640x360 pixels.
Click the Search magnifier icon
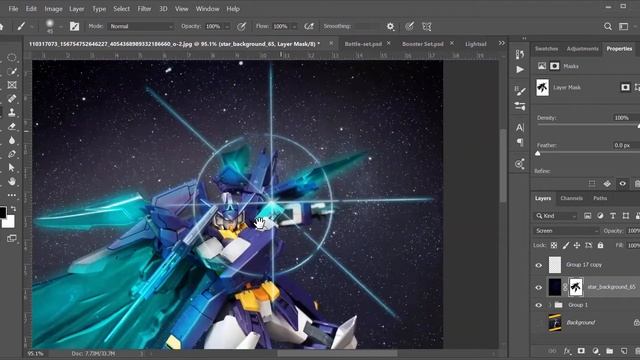point(608,27)
